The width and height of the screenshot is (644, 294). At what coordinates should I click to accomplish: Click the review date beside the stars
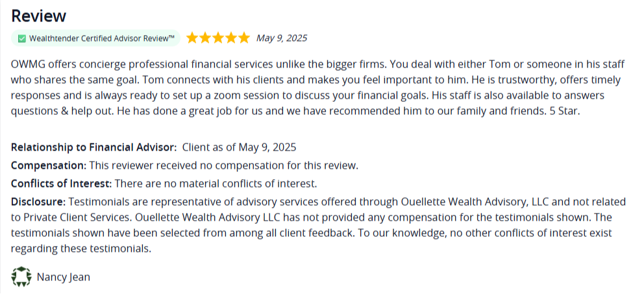[x=282, y=38]
